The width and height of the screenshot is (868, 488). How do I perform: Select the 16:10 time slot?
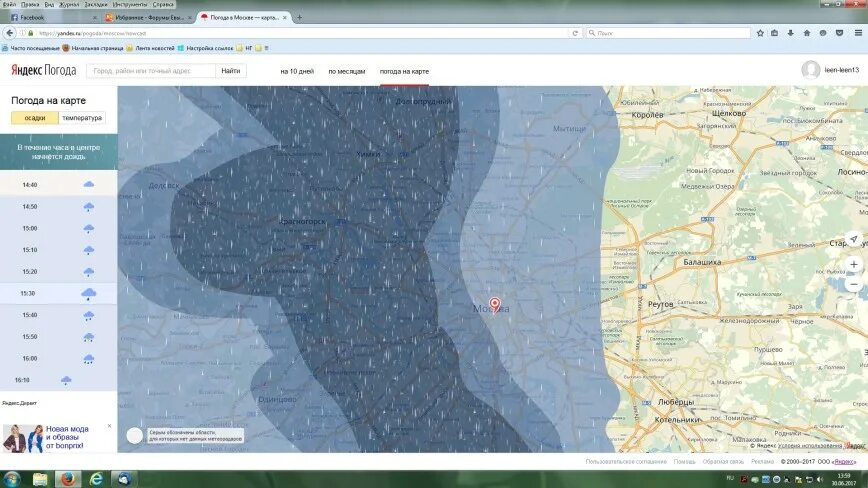pos(58,380)
